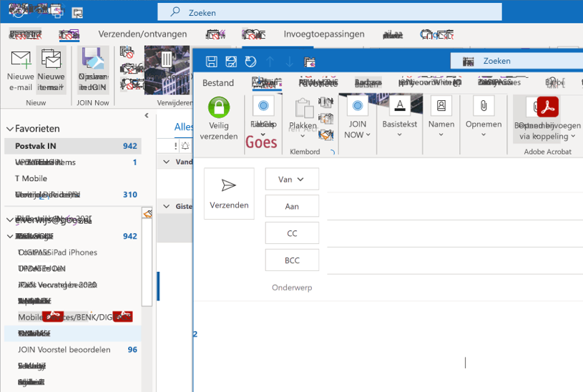Switch to the Alles message filter tab
The height and width of the screenshot is (392, 583).
[184, 127]
